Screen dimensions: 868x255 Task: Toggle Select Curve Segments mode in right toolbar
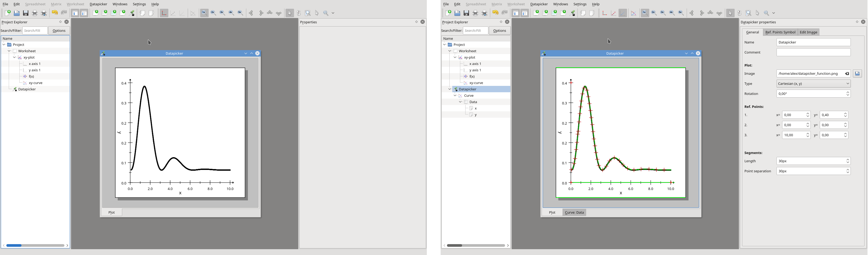point(623,13)
